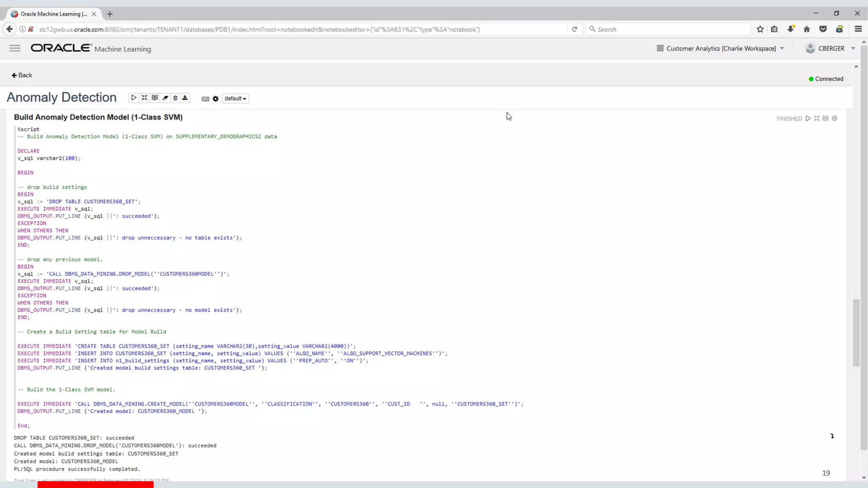
Task: Hide the paragraph editor next to FINISHED
Action: pyautogui.click(x=817, y=118)
